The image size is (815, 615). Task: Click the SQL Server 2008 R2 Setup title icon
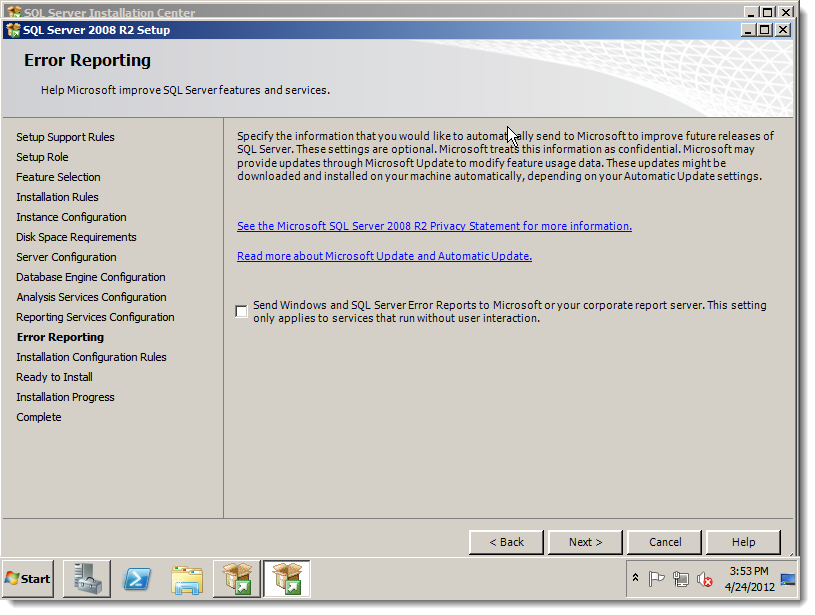click(x=14, y=30)
